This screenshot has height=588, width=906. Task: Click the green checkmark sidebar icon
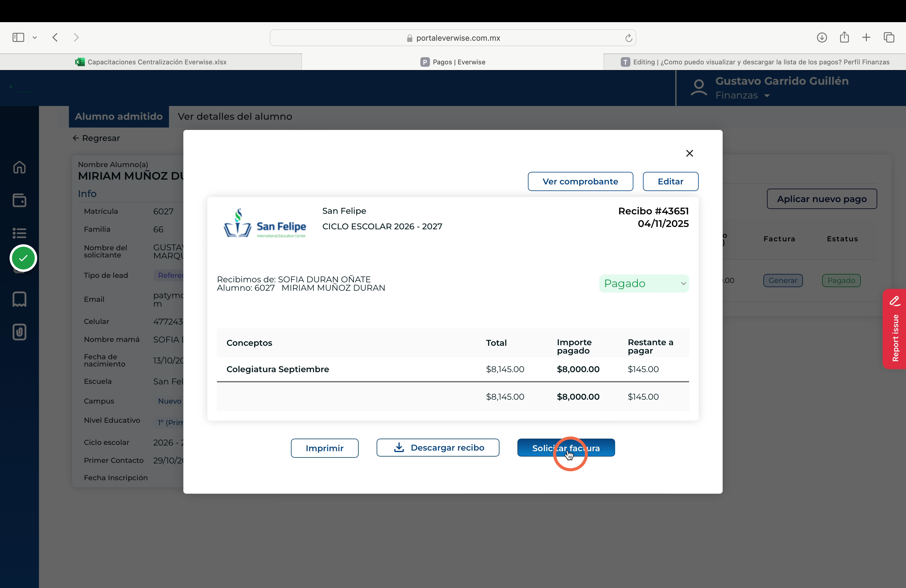tap(23, 258)
